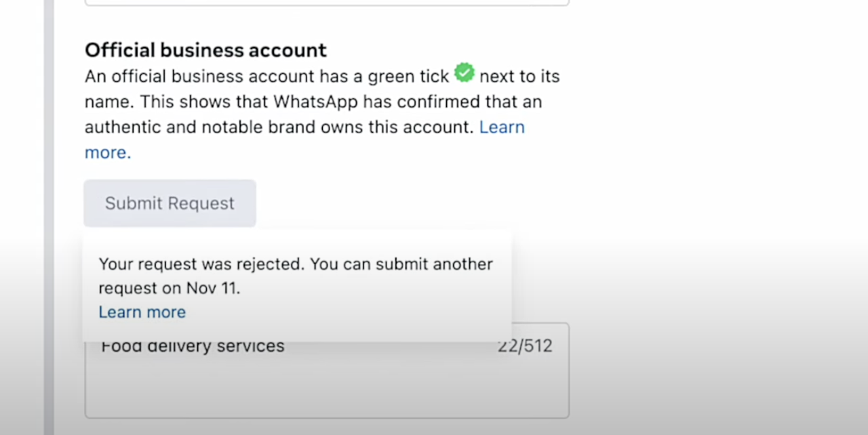Click the 'next to its' text after the tick icon
Screen dimensions: 868x435
519,77
